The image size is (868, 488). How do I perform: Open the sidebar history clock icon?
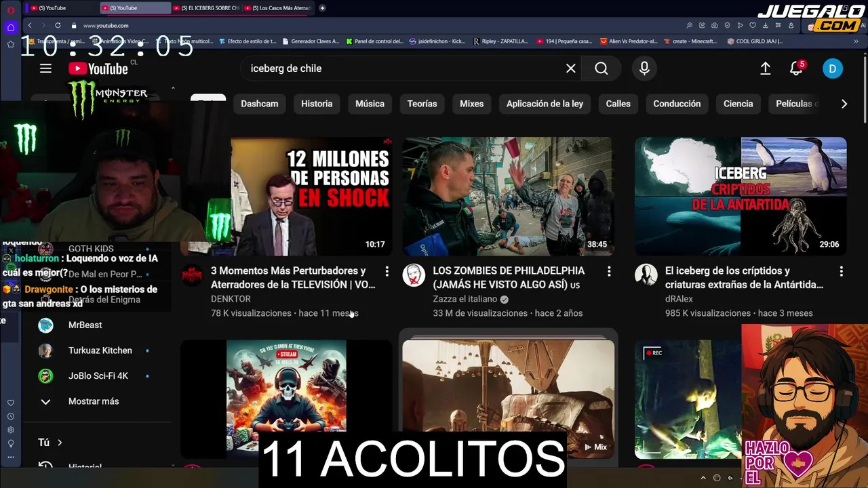click(x=10, y=416)
